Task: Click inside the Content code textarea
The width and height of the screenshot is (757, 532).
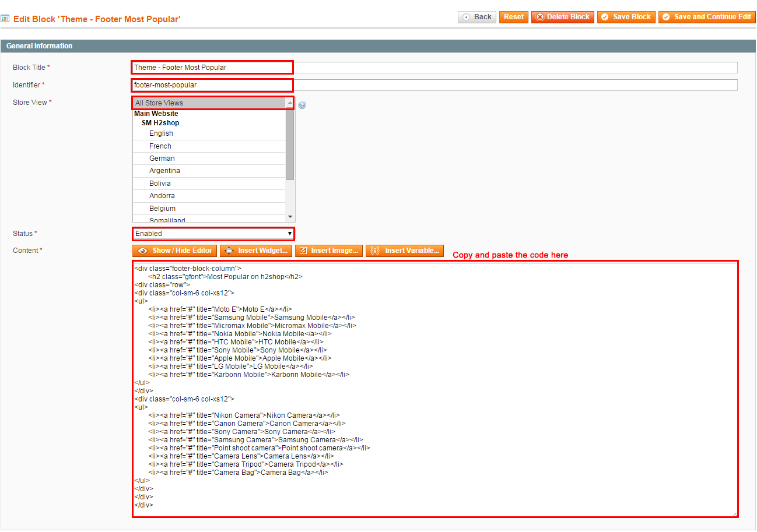Action: 434,389
